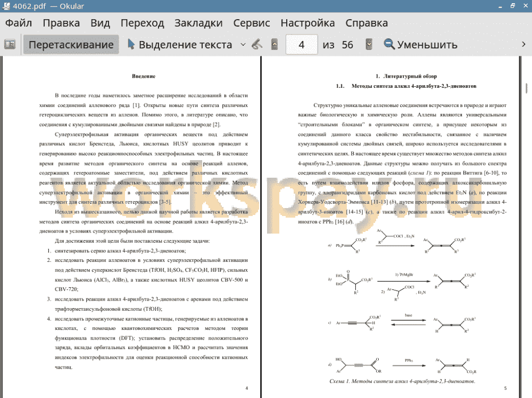Click the Уменьшить magnifier icon
Screen dimensions: 532x398
click(x=389, y=45)
